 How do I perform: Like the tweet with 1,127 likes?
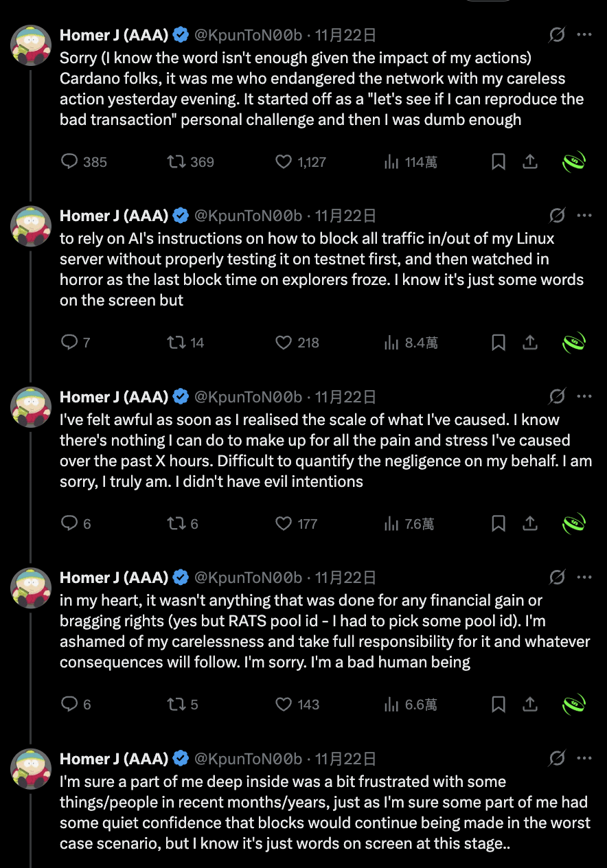point(284,161)
